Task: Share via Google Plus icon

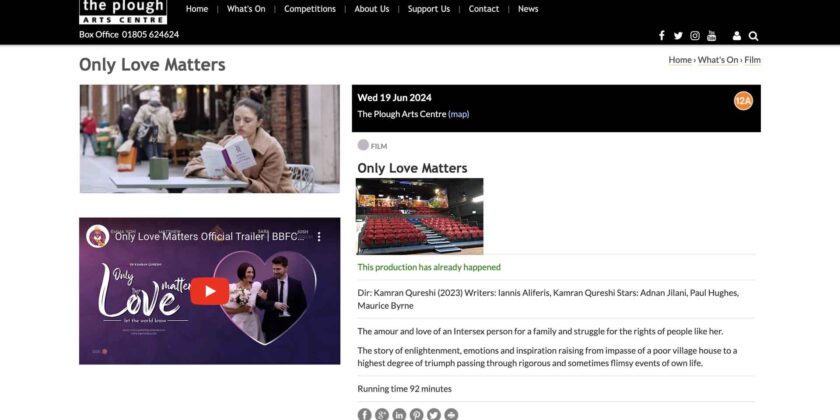Action: (x=382, y=414)
